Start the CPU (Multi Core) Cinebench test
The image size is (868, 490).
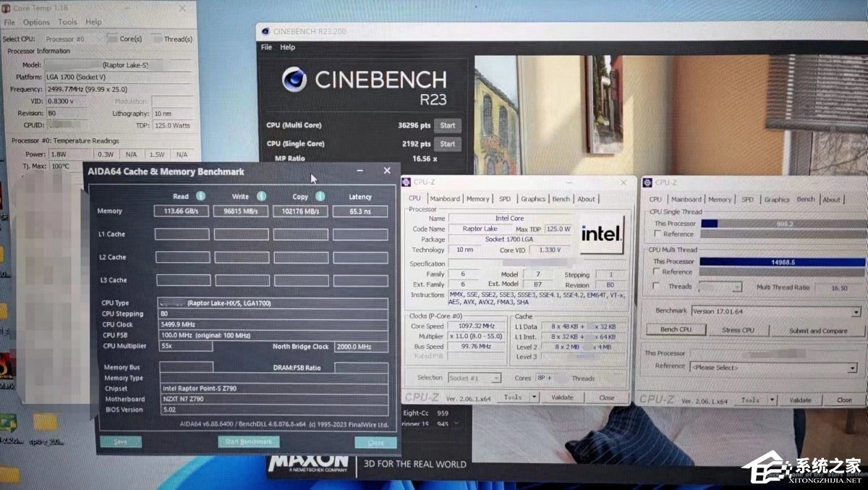click(x=448, y=125)
